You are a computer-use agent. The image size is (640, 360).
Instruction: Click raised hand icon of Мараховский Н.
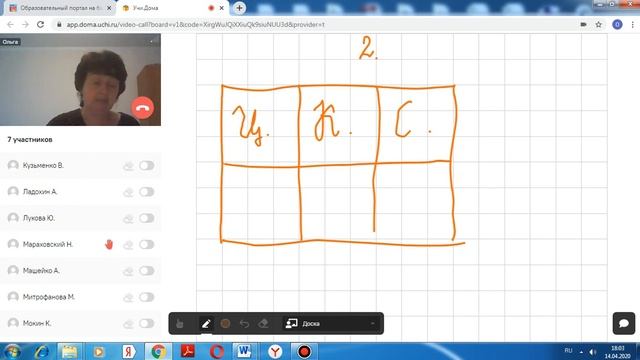pos(109,244)
